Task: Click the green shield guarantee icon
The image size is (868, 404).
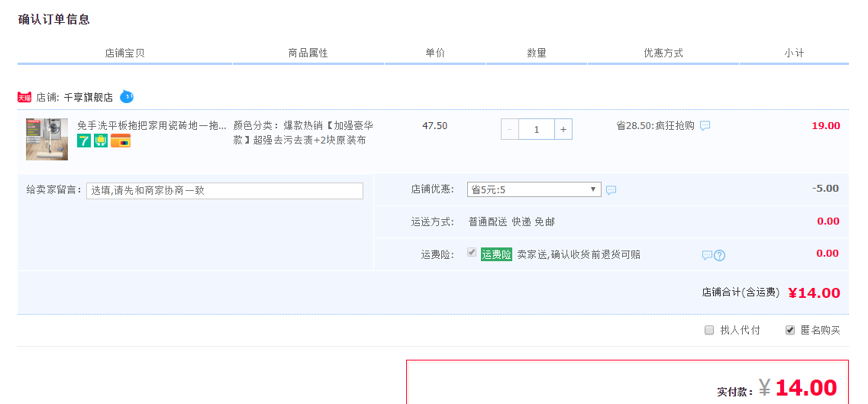Action: (101, 141)
